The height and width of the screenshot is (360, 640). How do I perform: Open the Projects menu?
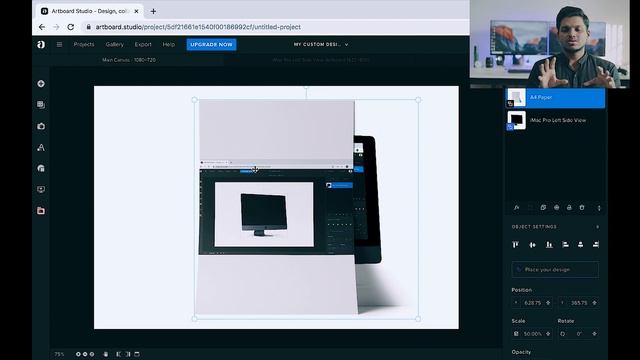click(84, 44)
